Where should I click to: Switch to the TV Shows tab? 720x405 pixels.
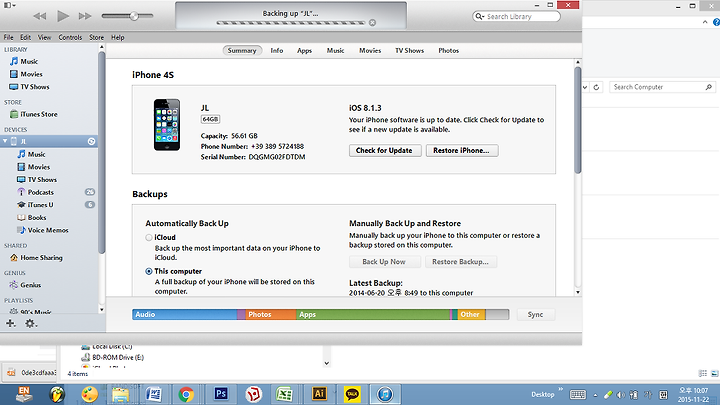[x=410, y=51]
